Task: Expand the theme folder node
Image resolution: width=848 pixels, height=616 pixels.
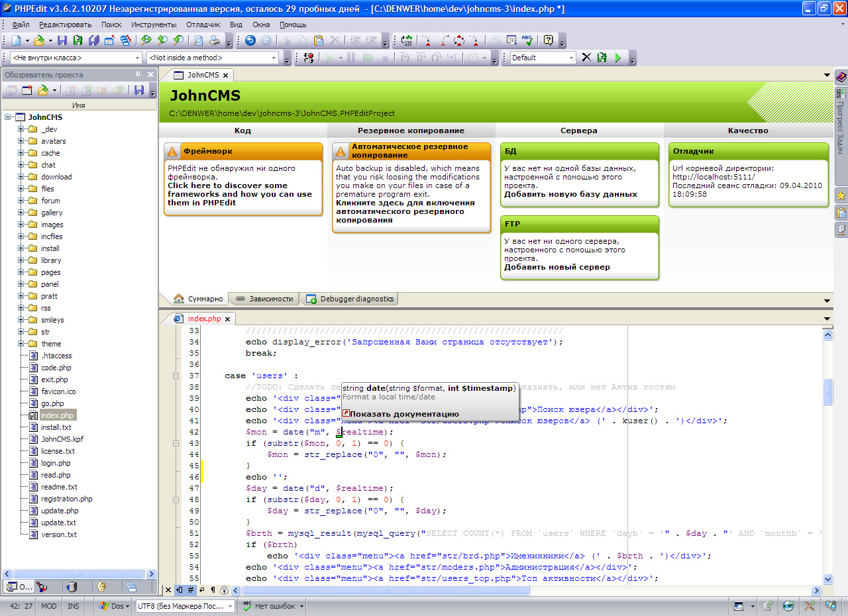Action: [x=21, y=344]
